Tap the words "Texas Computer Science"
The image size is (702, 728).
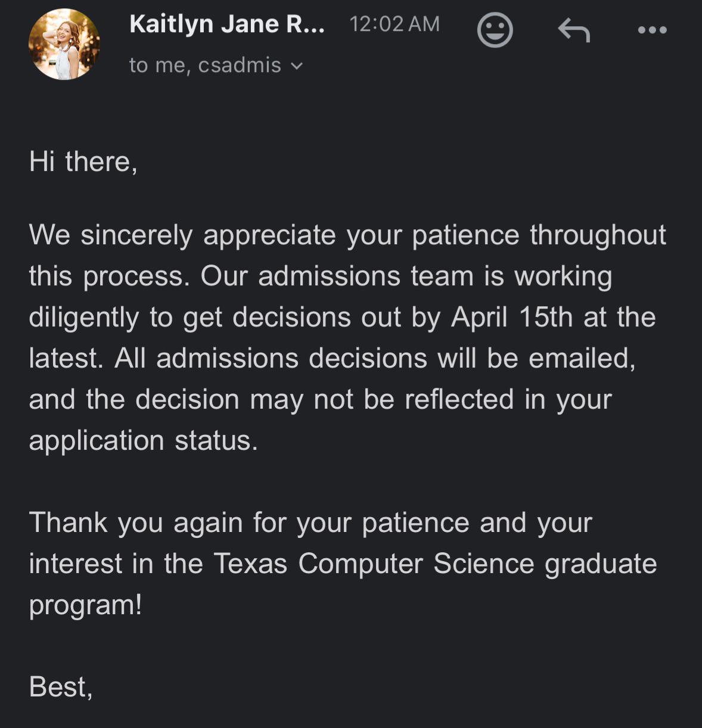click(x=374, y=564)
